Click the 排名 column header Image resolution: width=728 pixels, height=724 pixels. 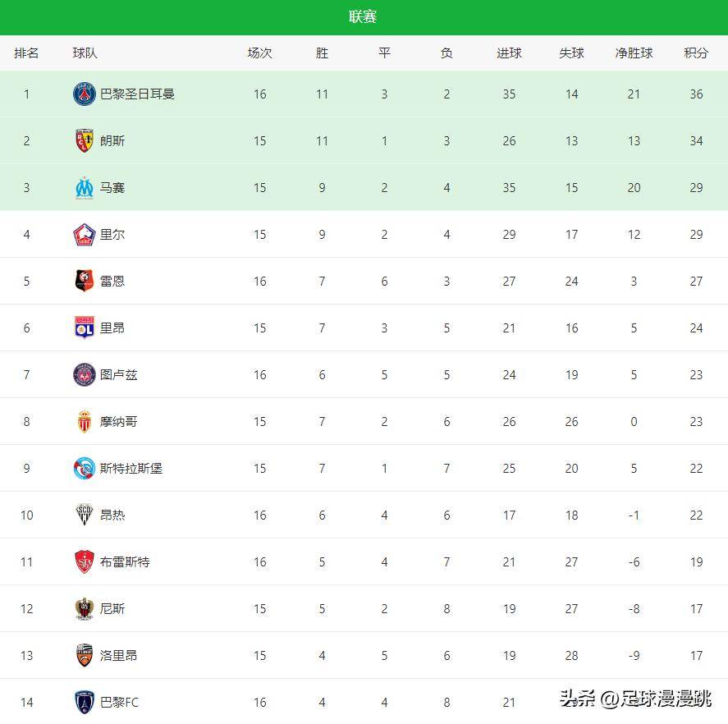(26, 53)
